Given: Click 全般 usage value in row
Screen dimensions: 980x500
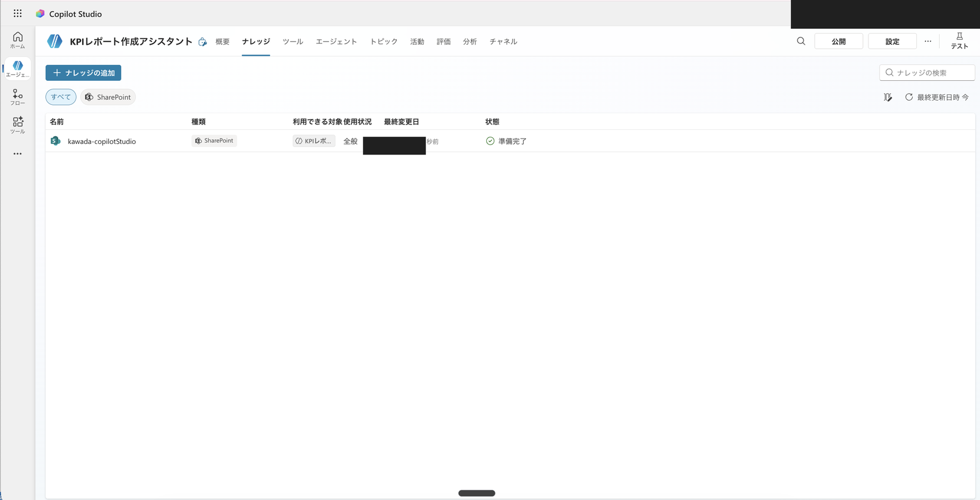Looking at the screenshot, I should point(350,142).
